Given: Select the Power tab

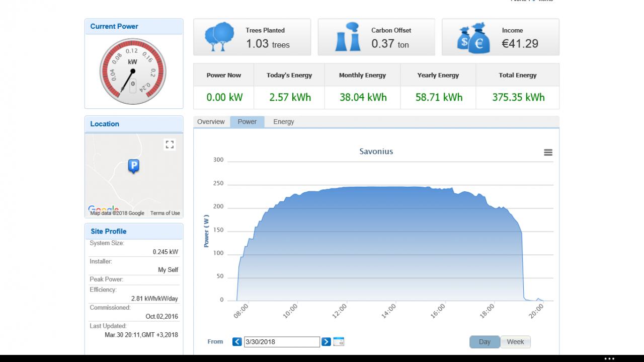Looking at the screenshot, I should tap(247, 122).
